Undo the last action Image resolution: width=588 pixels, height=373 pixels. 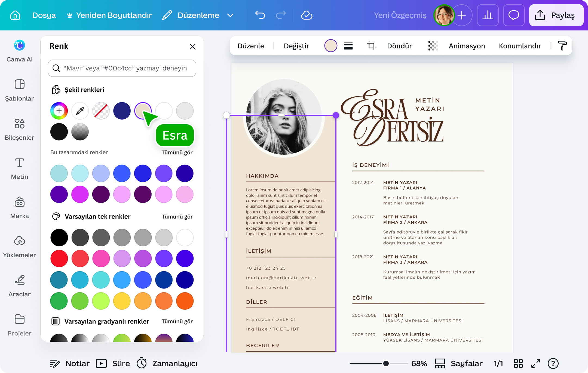[260, 15]
